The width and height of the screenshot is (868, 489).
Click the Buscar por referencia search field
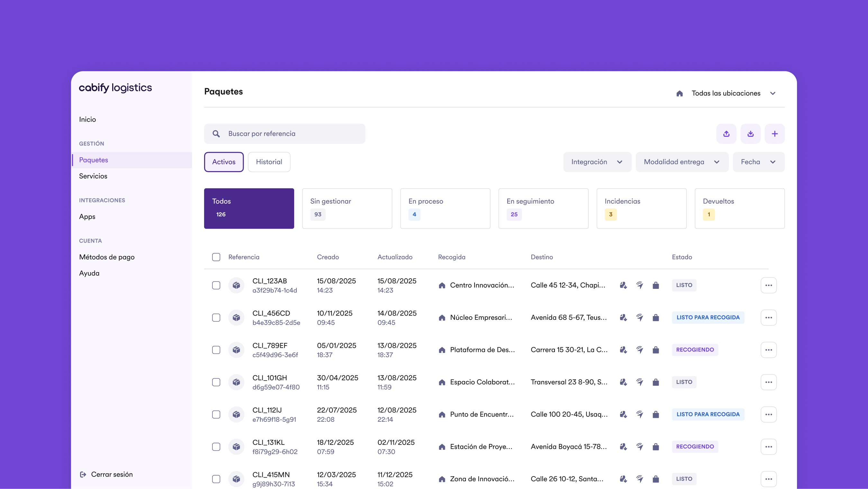point(285,134)
